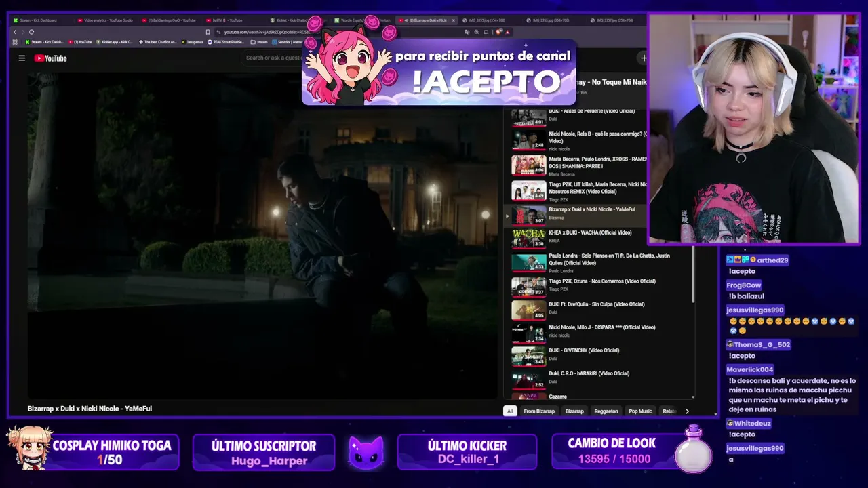Screen dimensions: 868x488
Task: Switch to the BaliGamings OwO - YouTube tab
Action: pos(171,20)
